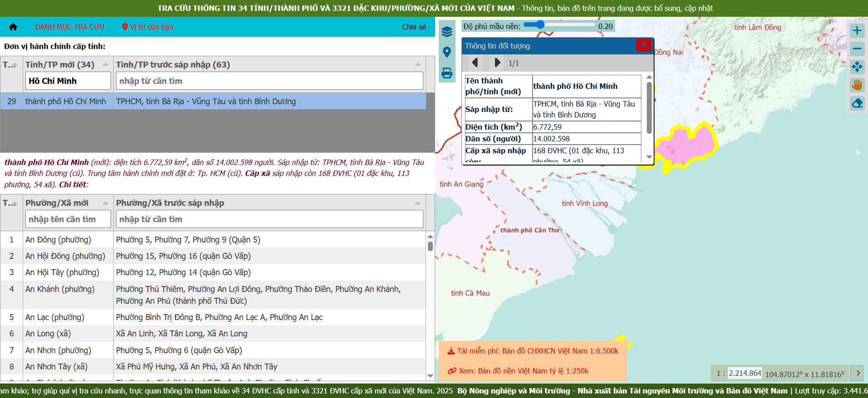
Task: Open Bản đồ nền 1:250k view link
Action: point(518,371)
